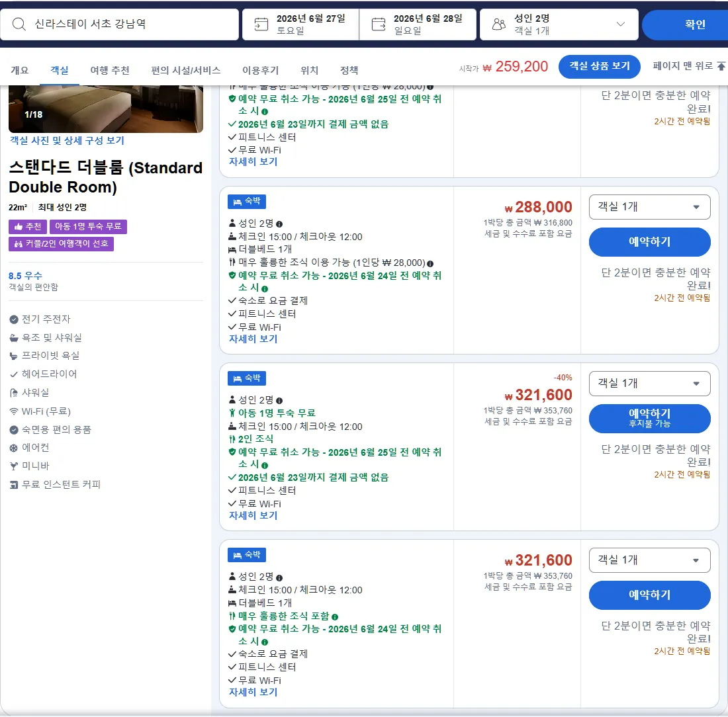Click 숙박 bed badge in bottom offer
Image resolution: width=728 pixels, height=717 pixels.
pos(247,555)
